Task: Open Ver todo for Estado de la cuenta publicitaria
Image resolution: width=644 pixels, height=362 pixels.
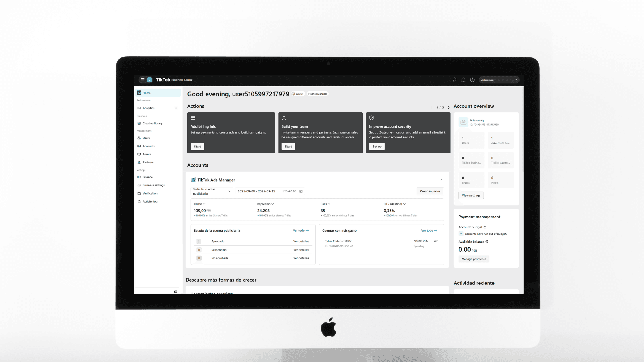Action: click(301, 231)
